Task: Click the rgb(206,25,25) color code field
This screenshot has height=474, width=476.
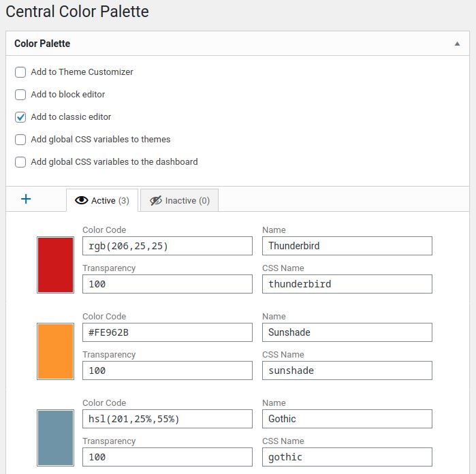Action: [168, 246]
